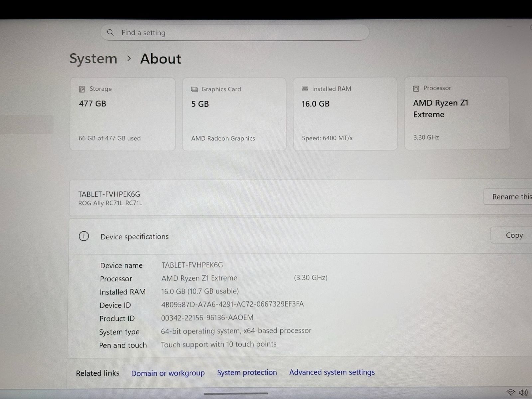Image resolution: width=532 pixels, height=399 pixels.
Task: Open the Wi-Fi icon in system tray
Action: tap(510, 393)
